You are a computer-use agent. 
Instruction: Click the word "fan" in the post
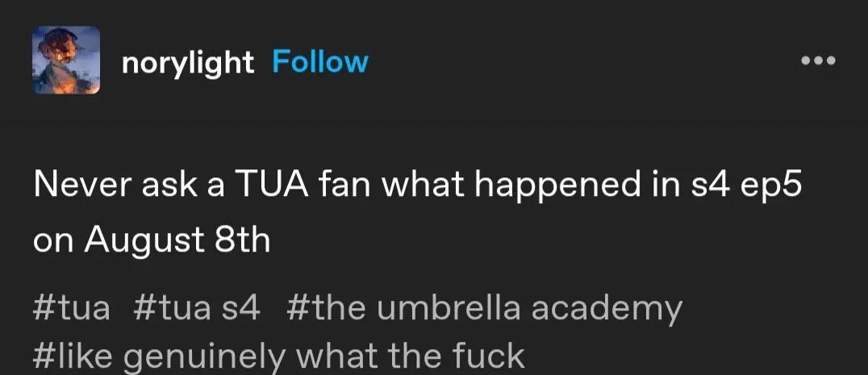pyautogui.click(x=345, y=186)
